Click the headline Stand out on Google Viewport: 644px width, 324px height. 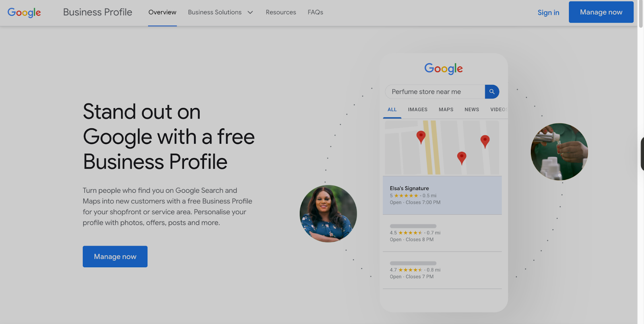[169, 137]
